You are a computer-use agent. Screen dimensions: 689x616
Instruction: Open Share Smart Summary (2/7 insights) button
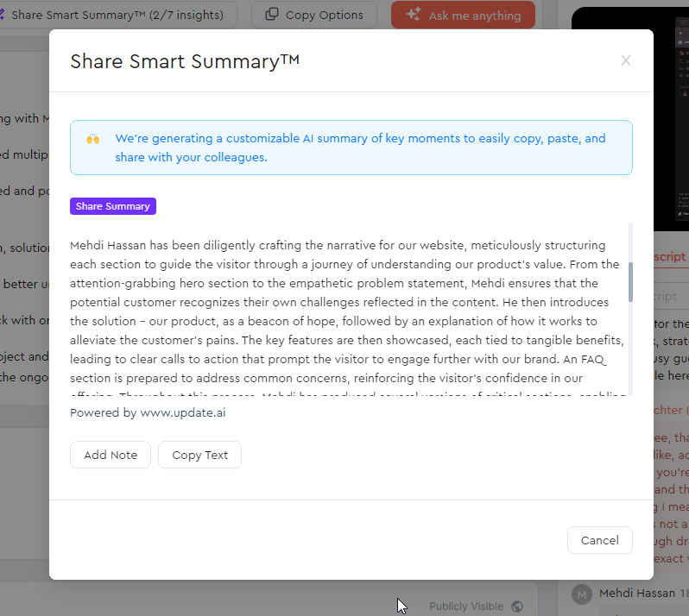(115, 15)
